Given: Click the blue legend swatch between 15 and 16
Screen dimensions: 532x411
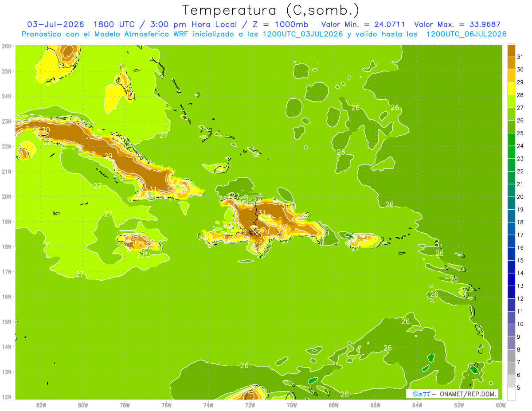Looking at the screenshot, I should click(511, 254).
